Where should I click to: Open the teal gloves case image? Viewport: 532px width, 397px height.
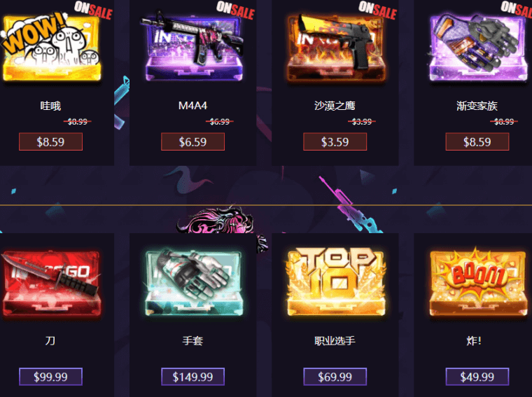pos(193,284)
